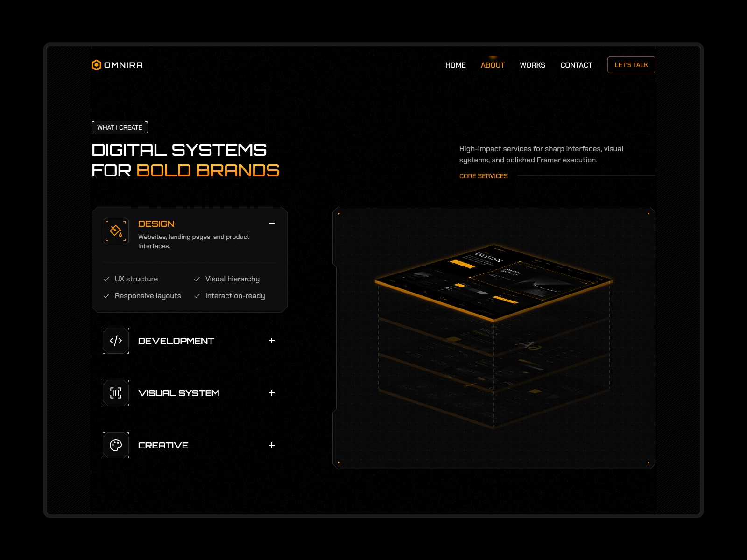Image resolution: width=747 pixels, height=560 pixels.
Task: Click the Interaction-ready text
Action: coord(235,296)
